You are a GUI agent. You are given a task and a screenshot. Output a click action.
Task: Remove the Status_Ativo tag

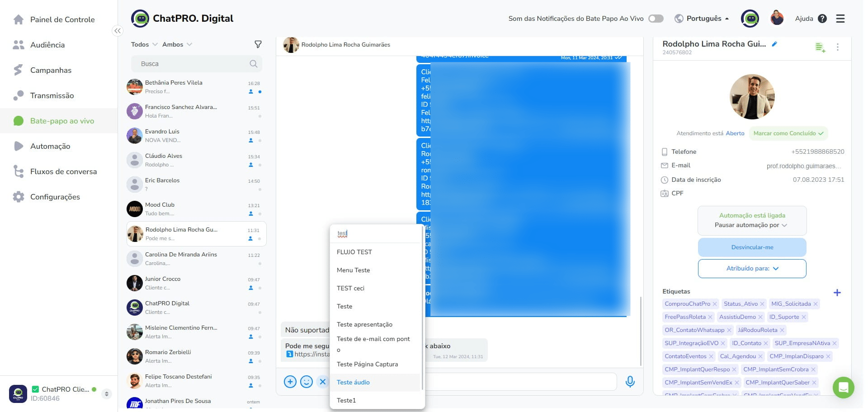(x=762, y=304)
